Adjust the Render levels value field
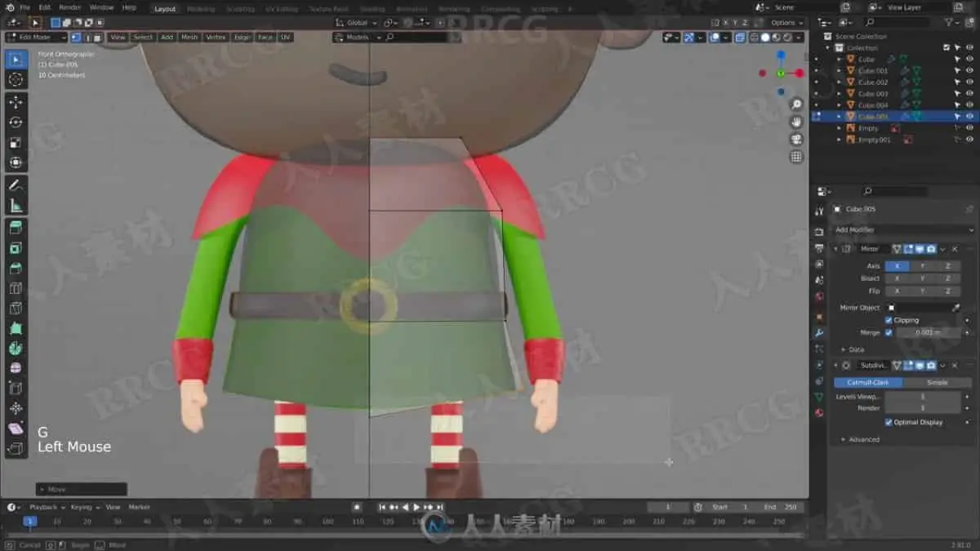Viewport: 980px width, 551px height. pos(923,407)
